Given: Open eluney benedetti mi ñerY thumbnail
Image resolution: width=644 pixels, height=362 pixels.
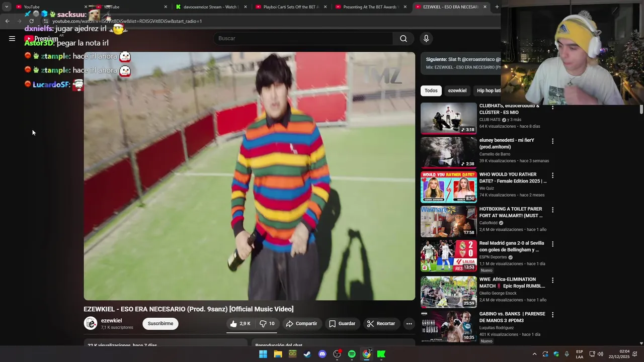Looking at the screenshot, I should click(x=449, y=153).
